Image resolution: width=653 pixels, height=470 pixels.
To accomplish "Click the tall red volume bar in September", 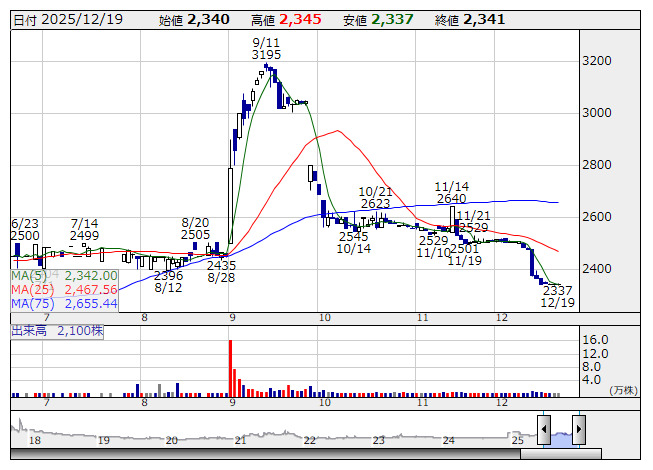I will pyautogui.click(x=230, y=368).
